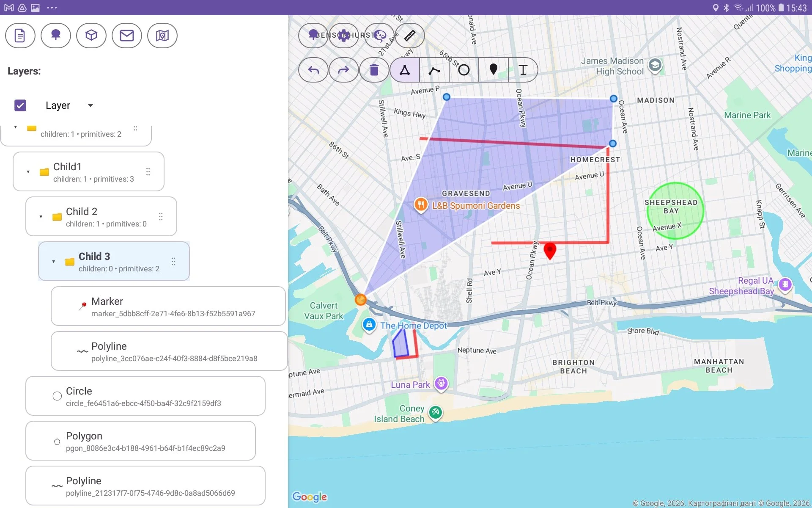The image size is (812, 508).
Task: Open the document icon button in the left panel
Action: click(20, 36)
